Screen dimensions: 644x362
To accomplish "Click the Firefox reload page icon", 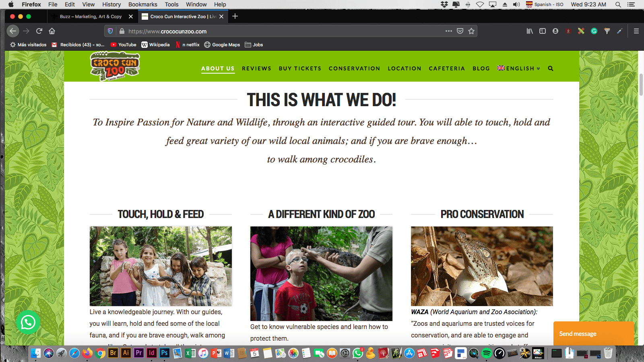I will [39, 31].
